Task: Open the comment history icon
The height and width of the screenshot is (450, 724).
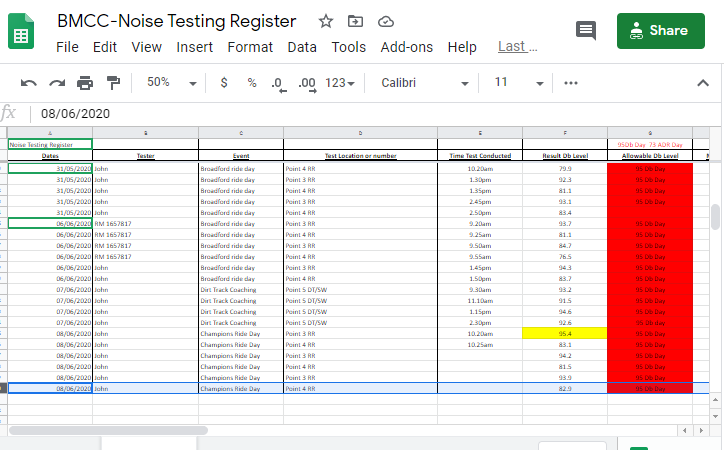Action: tap(586, 30)
